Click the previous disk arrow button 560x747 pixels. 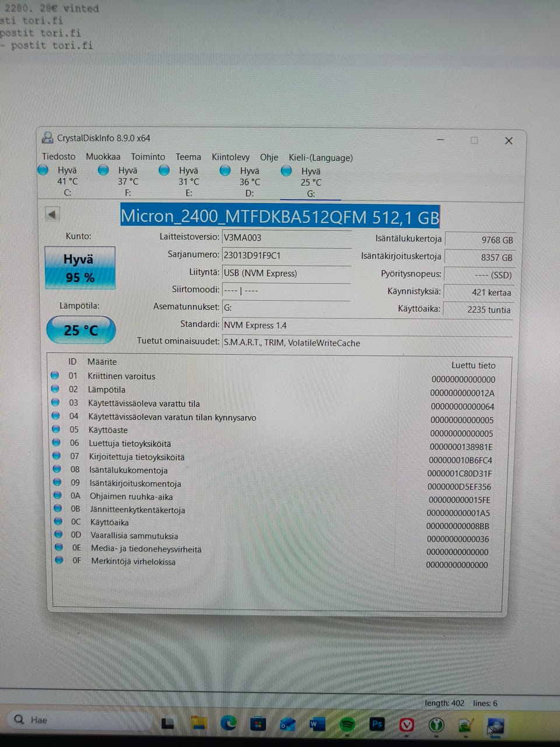coord(52,214)
